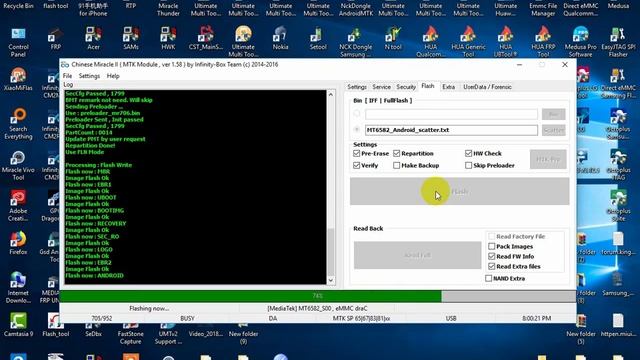Open the CST_MainS desktop shortcut
The width and height of the screenshot is (640, 360).
(x=206, y=39)
